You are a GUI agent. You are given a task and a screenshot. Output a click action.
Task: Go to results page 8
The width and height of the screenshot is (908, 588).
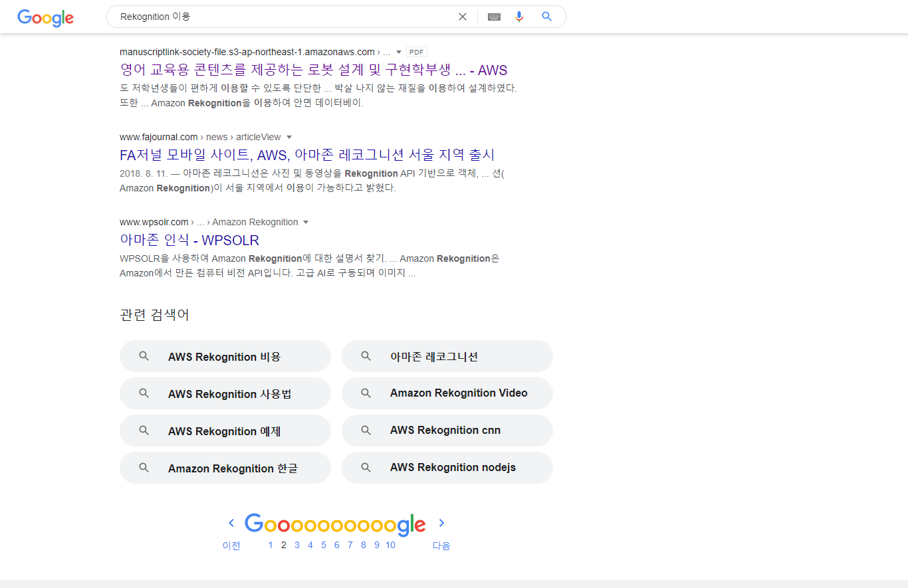click(x=364, y=545)
